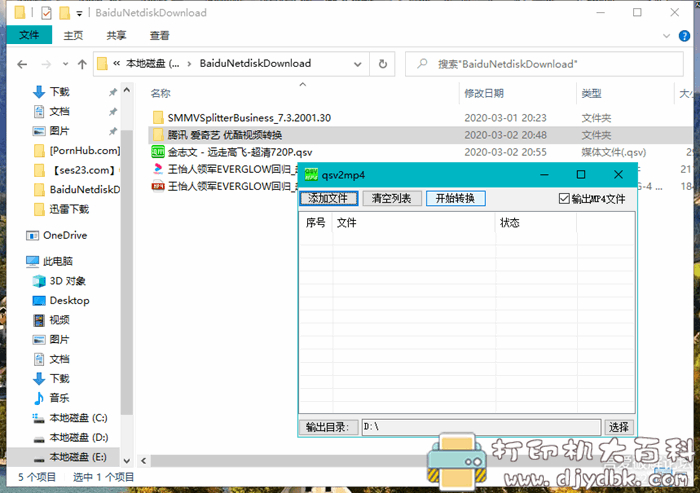Switch to the 查看 ribbon tab
This screenshot has width=700, height=493.
(159, 35)
